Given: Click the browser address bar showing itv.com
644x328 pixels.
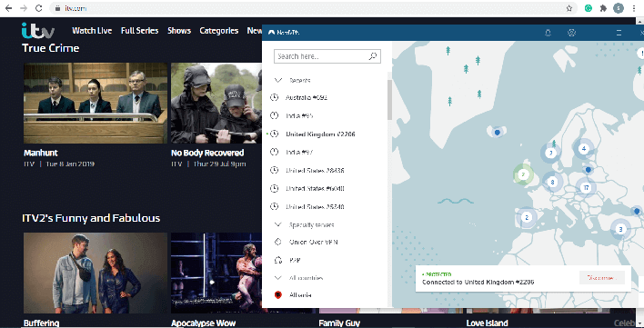Looking at the screenshot, I should tap(314, 8).
